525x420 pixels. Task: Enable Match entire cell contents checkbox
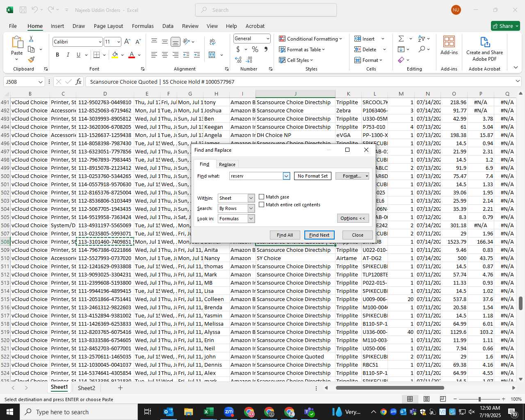point(261,205)
